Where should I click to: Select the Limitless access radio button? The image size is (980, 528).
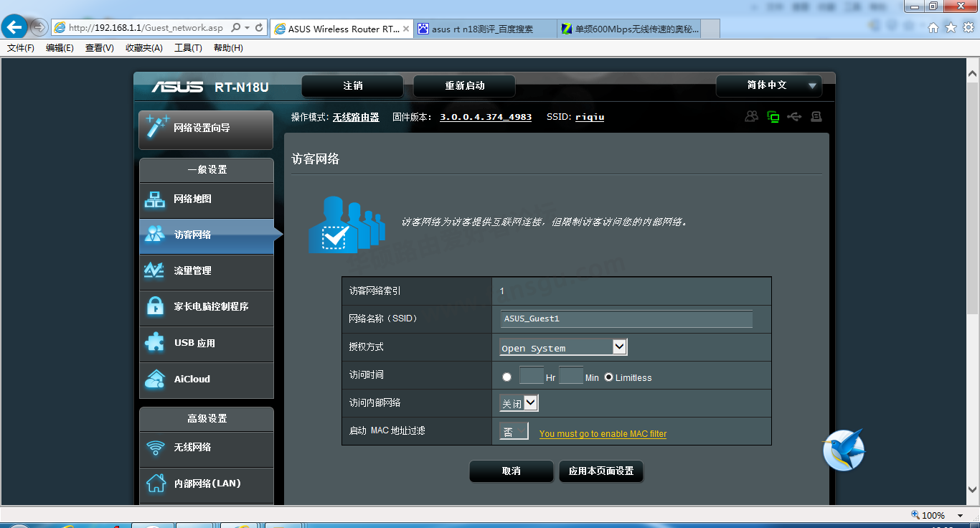tap(608, 377)
